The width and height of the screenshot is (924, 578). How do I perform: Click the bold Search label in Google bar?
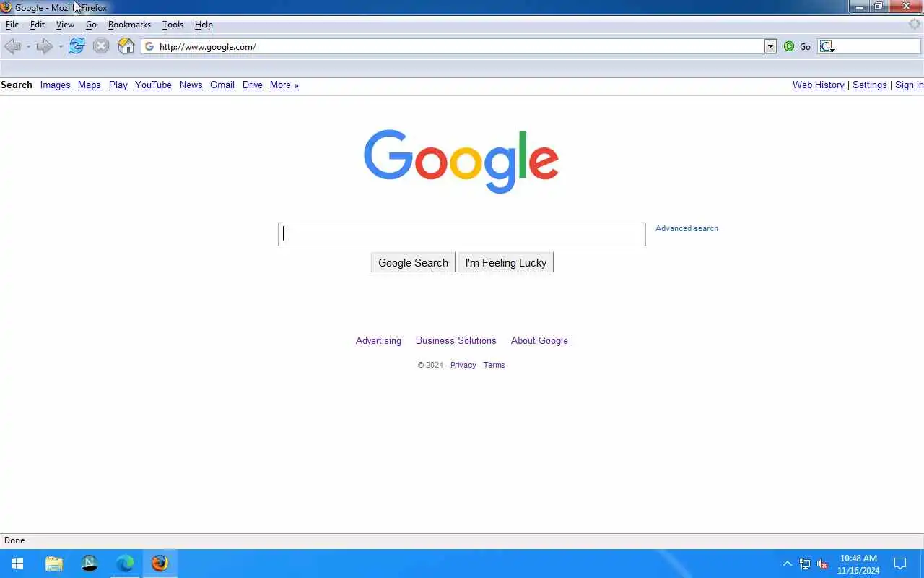(x=17, y=85)
